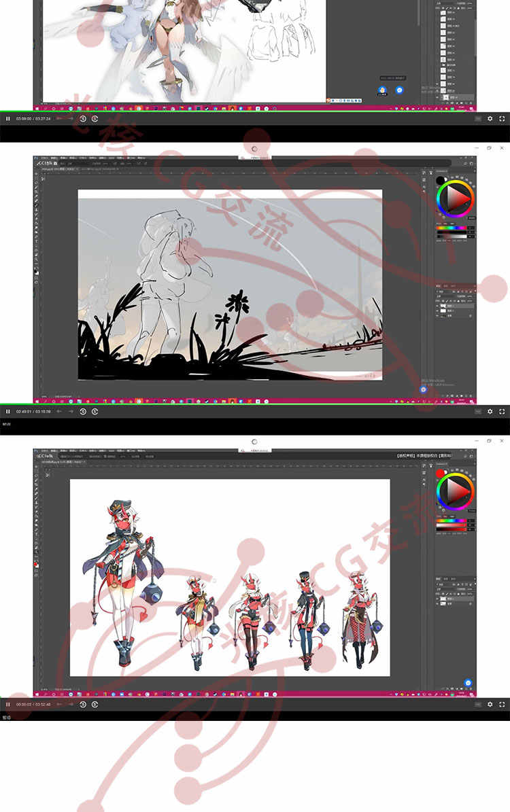Click the elapsed time text in the angel player

24,119
